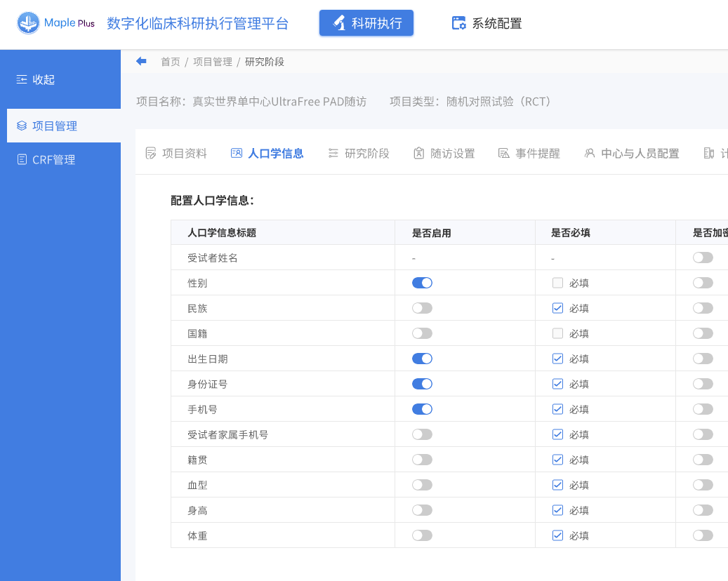Open the 系统配置 top menu
Image resolution: width=728 pixels, height=581 pixels.
(x=487, y=23)
